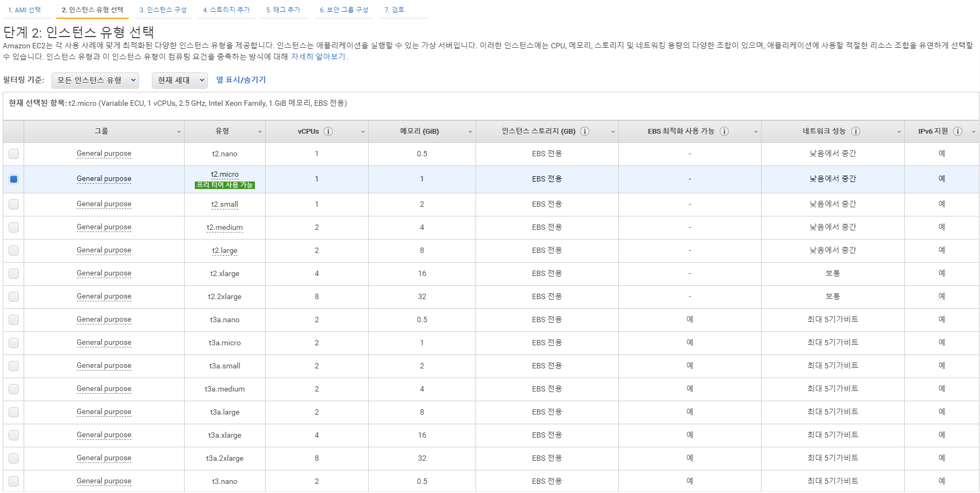Open the 현재 세대 generation dropdown

click(180, 81)
